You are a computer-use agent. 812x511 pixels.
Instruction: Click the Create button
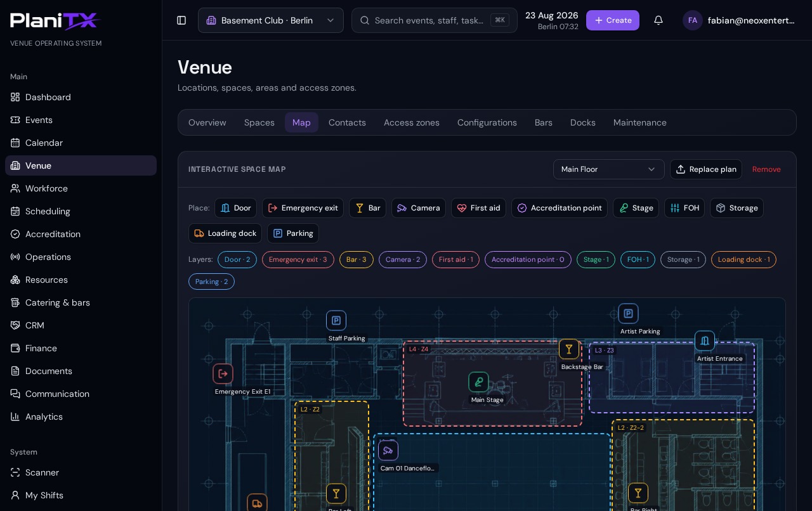613,20
